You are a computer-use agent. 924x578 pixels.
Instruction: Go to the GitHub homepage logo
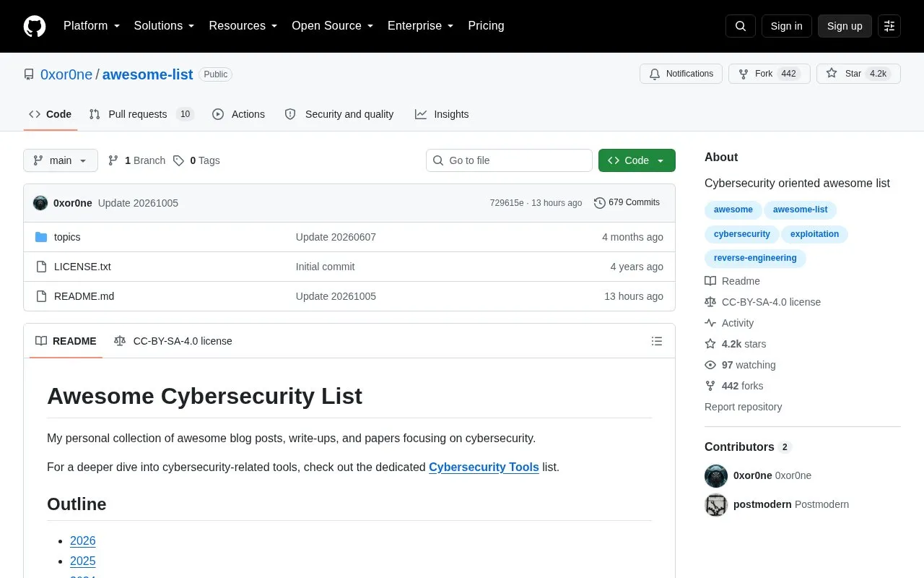tap(35, 26)
